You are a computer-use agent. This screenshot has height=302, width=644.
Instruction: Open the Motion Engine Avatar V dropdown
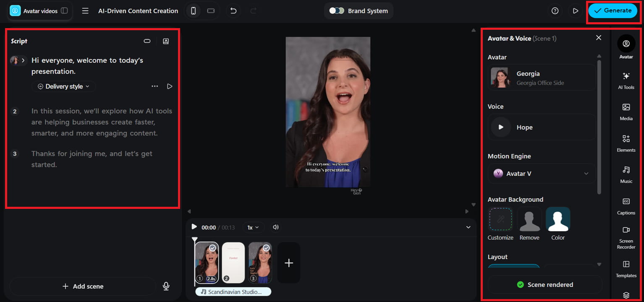[542, 174]
